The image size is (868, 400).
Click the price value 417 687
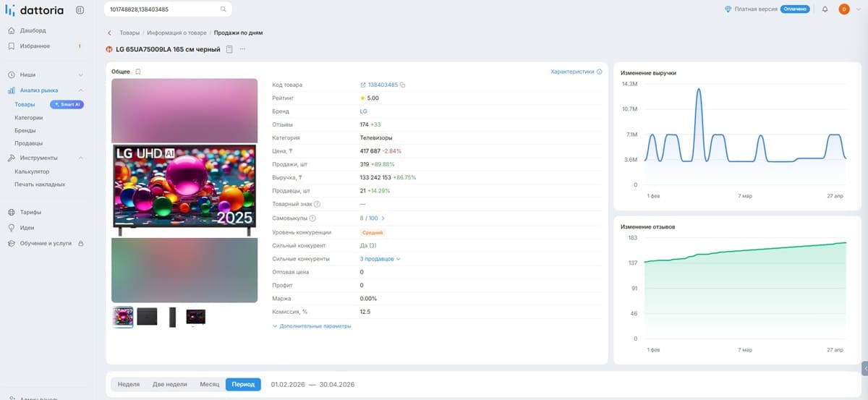[370, 151]
